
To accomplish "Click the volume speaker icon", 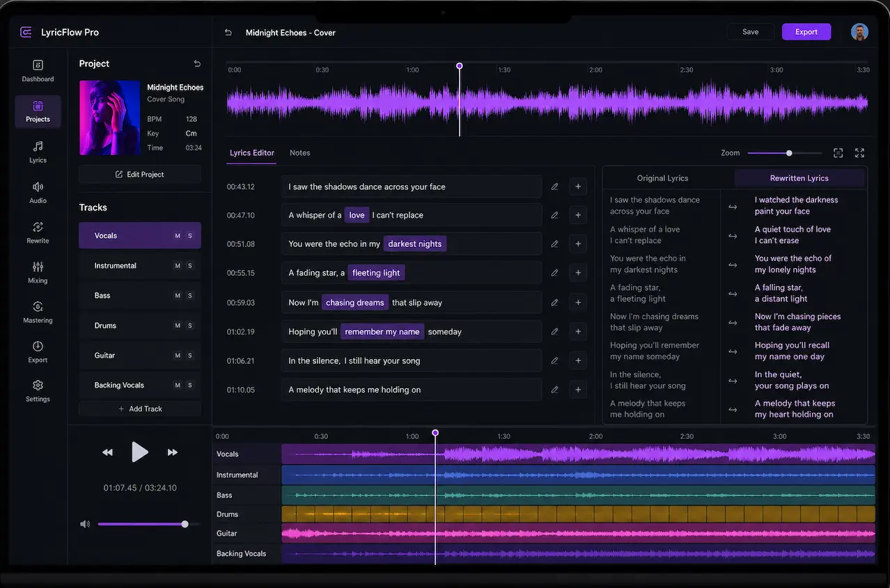I will (x=85, y=524).
